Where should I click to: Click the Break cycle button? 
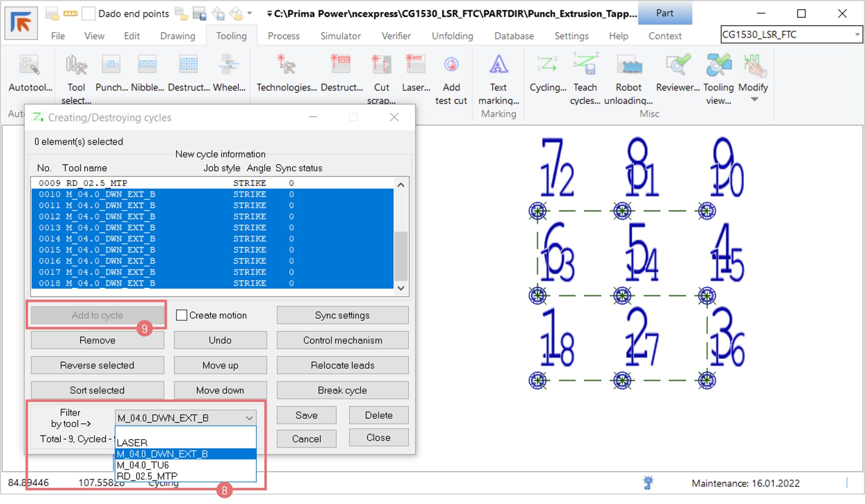tap(342, 390)
